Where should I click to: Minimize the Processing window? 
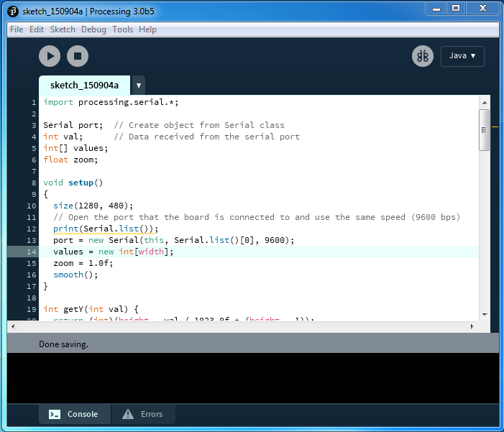click(x=436, y=9)
